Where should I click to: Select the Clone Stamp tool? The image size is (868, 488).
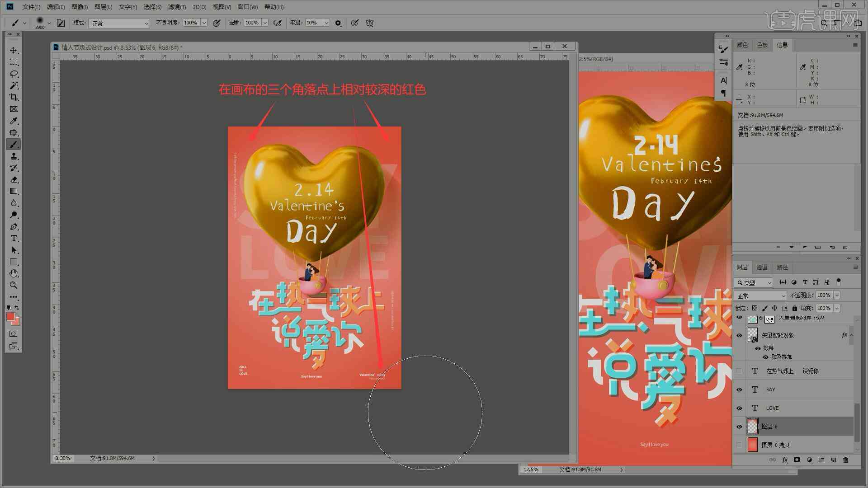[x=14, y=156]
